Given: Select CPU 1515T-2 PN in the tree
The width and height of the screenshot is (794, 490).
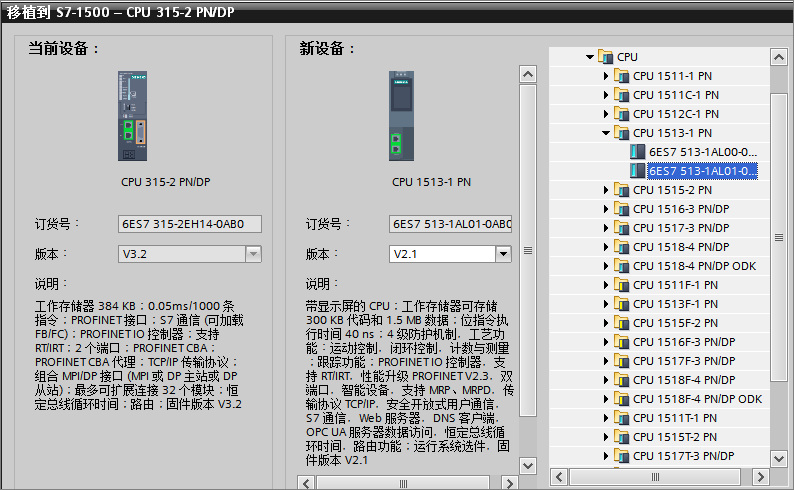Looking at the screenshot, I should (x=675, y=437).
